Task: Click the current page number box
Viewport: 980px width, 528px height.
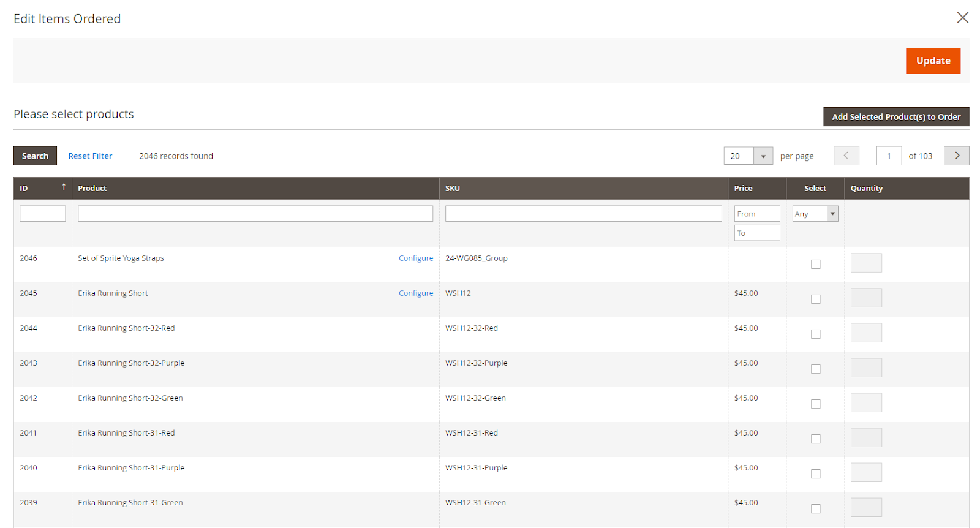Action: coord(888,156)
